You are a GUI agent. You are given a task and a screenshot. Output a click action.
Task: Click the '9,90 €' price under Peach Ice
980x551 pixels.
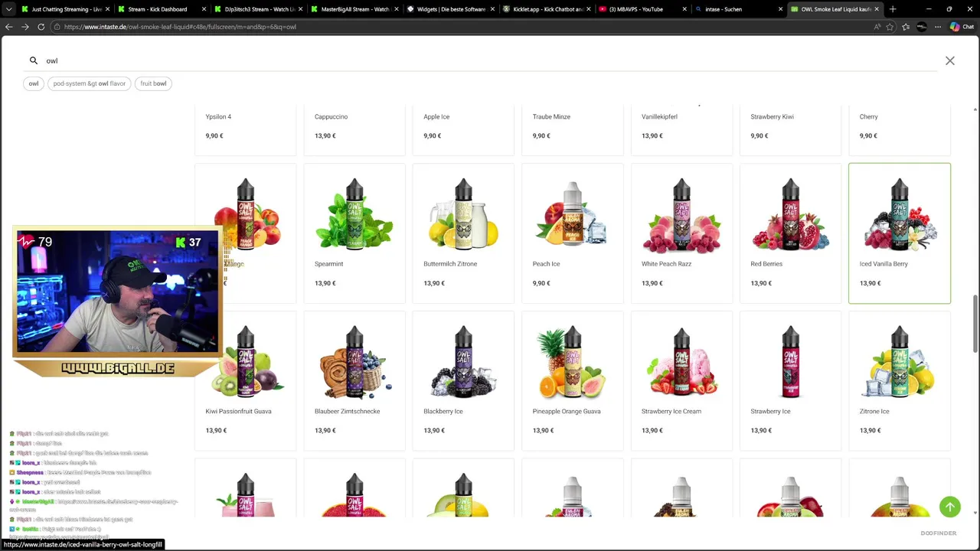pos(541,283)
